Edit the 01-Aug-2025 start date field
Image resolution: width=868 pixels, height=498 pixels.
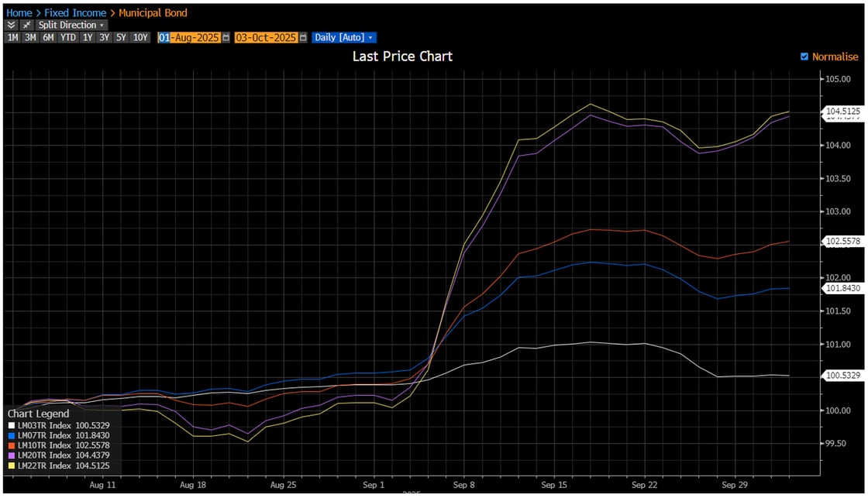pos(190,36)
